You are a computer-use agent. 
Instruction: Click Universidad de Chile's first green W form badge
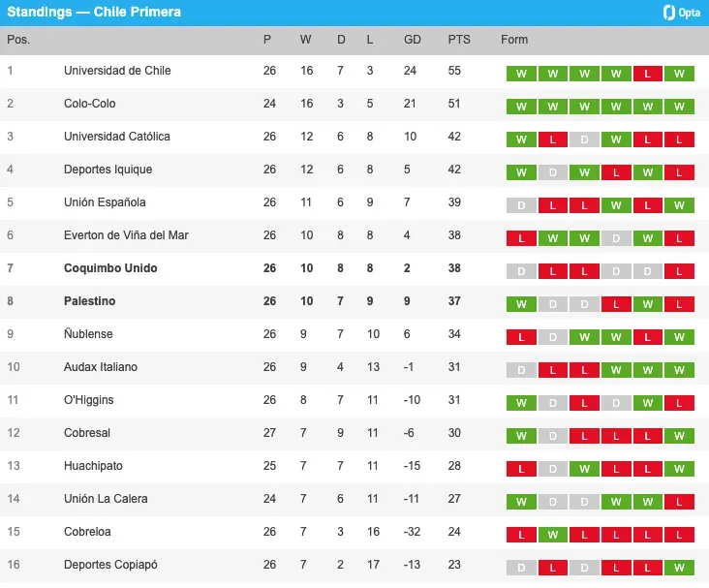tap(521, 74)
